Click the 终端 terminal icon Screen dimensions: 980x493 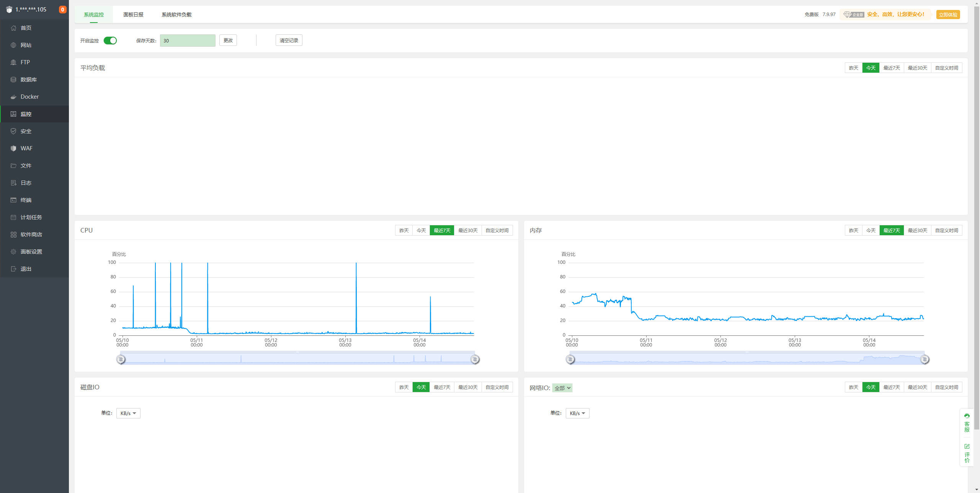coord(13,200)
